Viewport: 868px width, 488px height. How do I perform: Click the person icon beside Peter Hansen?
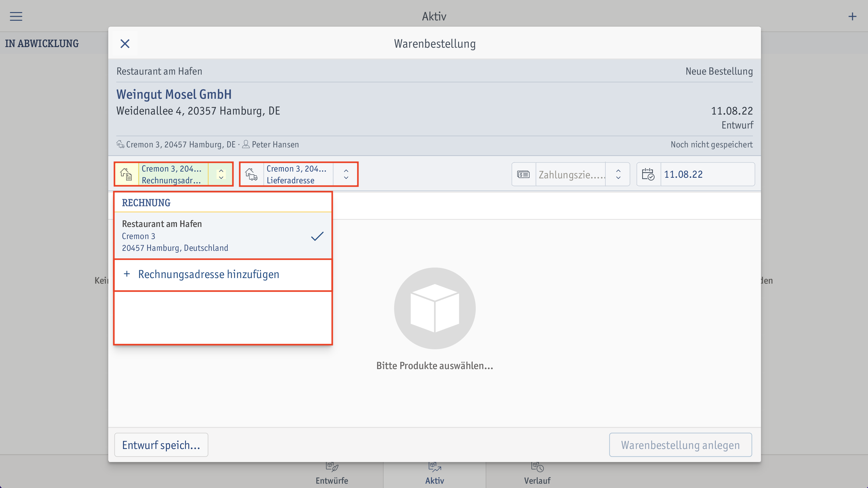pyautogui.click(x=246, y=144)
